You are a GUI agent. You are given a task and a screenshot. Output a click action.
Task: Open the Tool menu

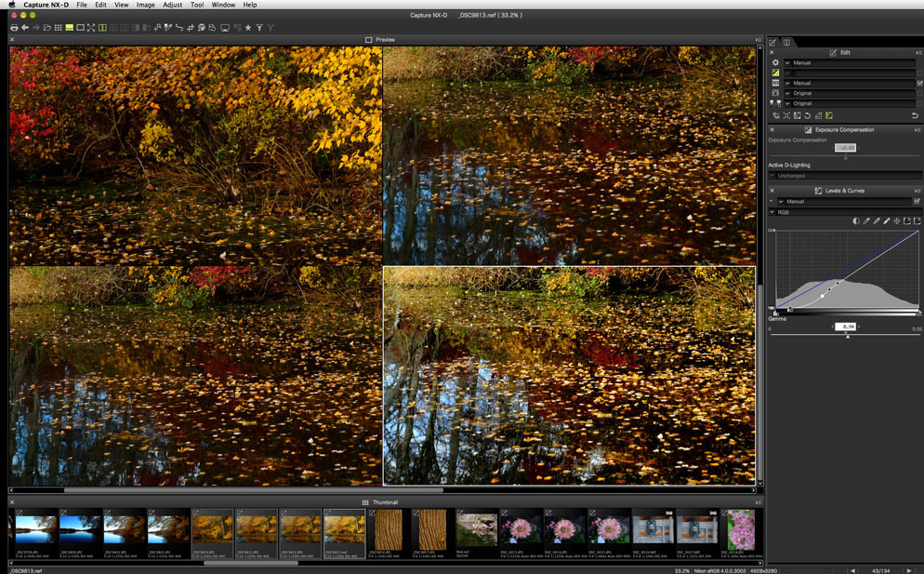(197, 5)
